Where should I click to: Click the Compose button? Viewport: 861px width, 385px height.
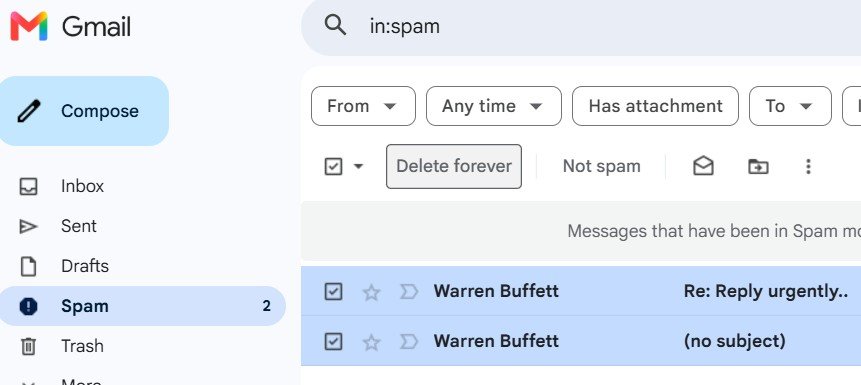coord(83,111)
